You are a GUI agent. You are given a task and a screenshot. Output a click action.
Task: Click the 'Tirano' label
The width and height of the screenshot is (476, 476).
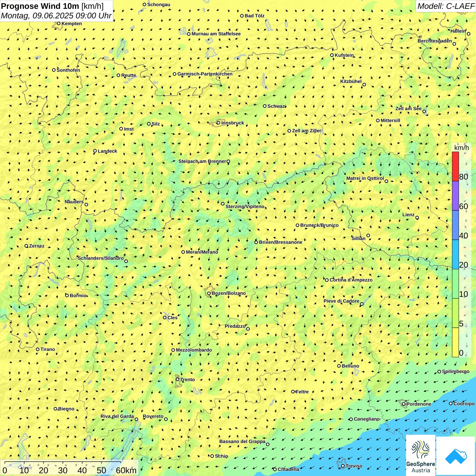click(x=48, y=349)
